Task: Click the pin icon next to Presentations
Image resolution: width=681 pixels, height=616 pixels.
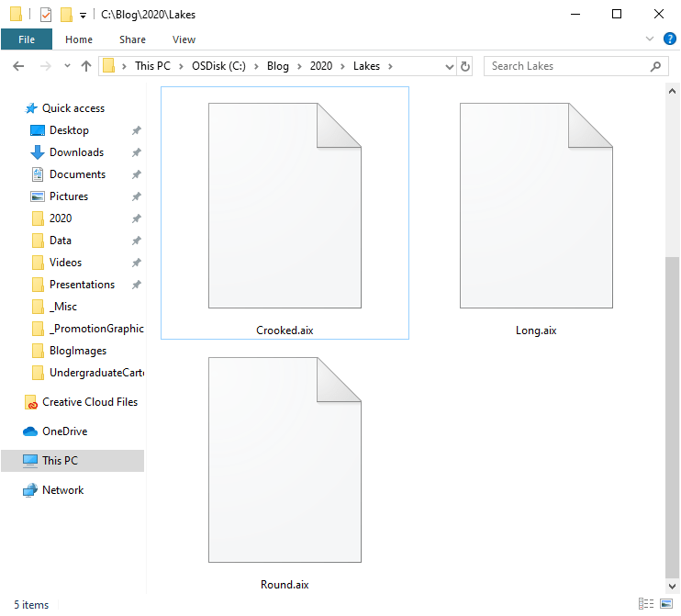Action: pyautogui.click(x=137, y=285)
